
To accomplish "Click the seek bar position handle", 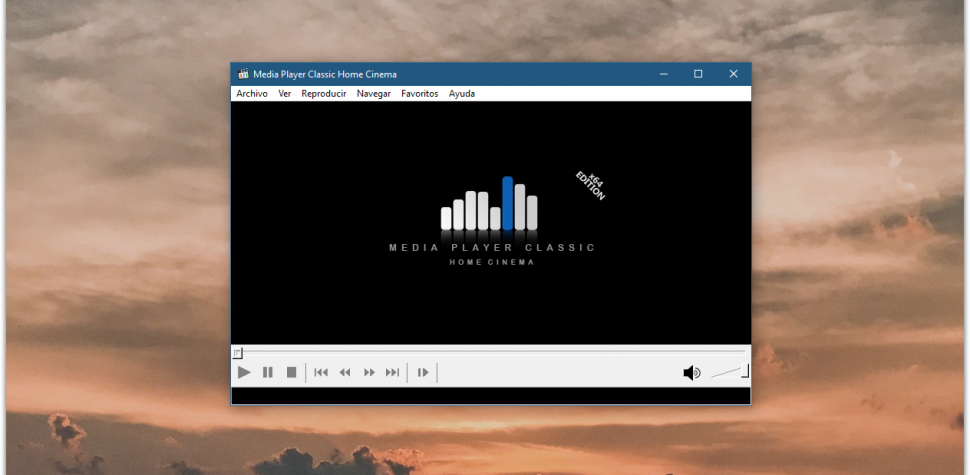I will click(238, 353).
